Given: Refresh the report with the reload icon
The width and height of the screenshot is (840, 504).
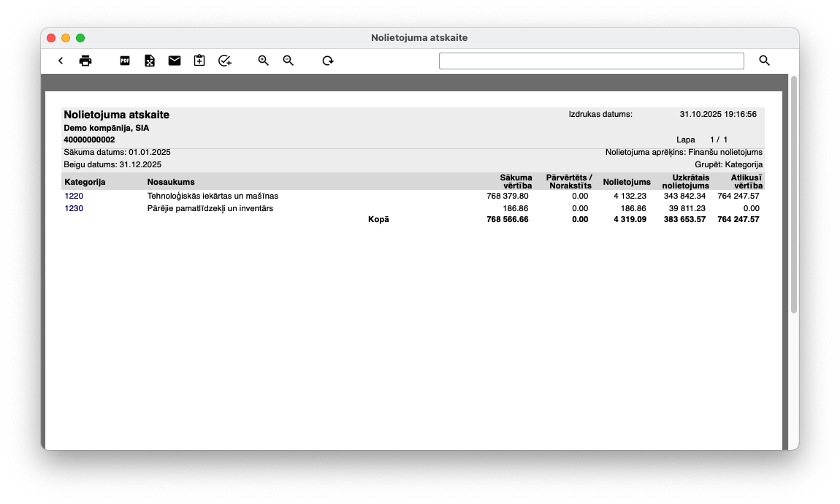Looking at the screenshot, I should coord(328,61).
